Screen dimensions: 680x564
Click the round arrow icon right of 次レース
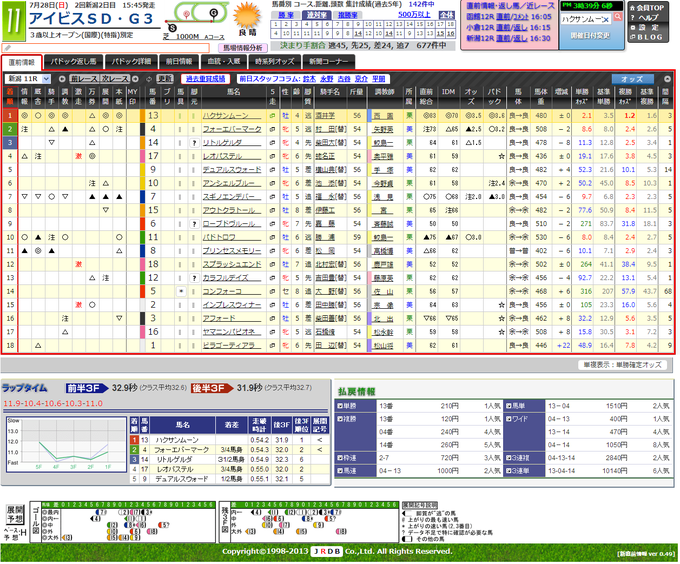pos(135,79)
